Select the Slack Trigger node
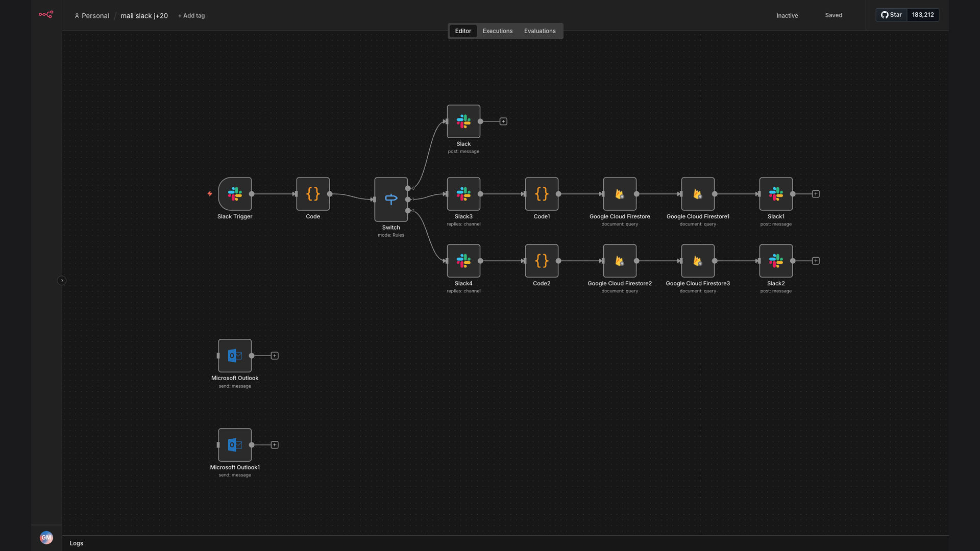 point(235,194)
